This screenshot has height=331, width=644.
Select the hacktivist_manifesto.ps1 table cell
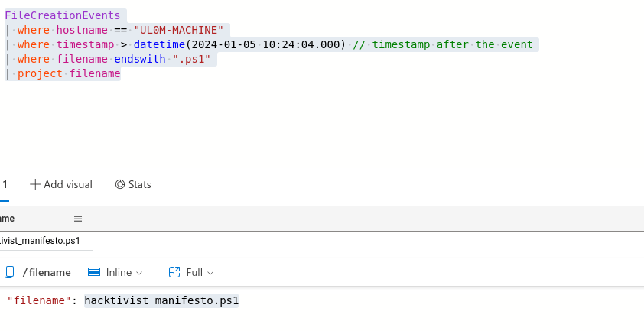click(41, 240)
